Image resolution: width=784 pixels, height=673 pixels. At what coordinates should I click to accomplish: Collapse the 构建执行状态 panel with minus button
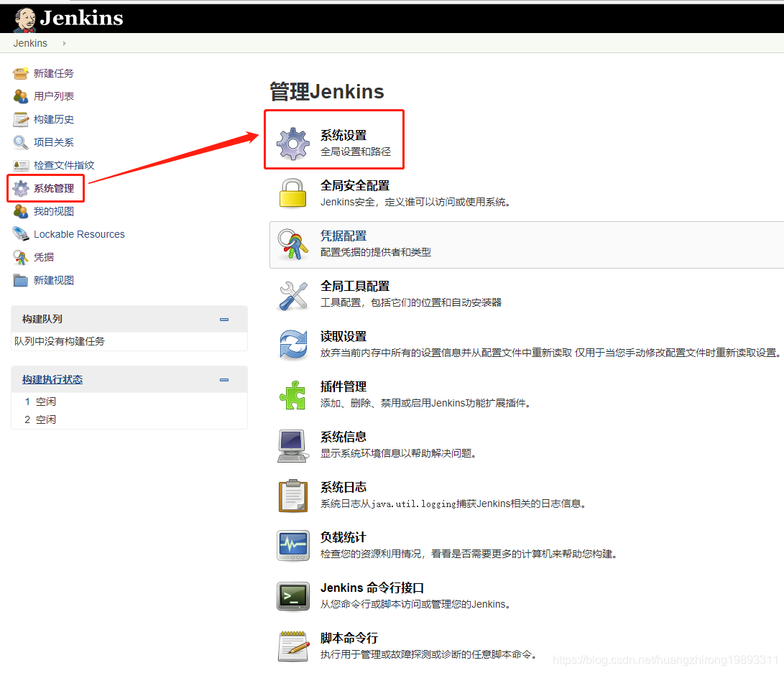pyautogui.click(x=224, y=380)
